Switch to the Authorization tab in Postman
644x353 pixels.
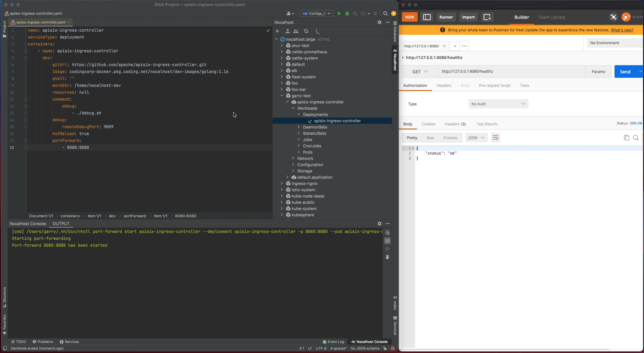point(415,85)
